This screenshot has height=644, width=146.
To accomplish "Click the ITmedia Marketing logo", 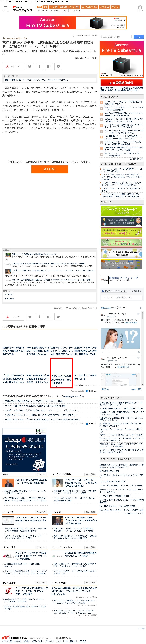I will pyautogui.click(x=23, y=9).
